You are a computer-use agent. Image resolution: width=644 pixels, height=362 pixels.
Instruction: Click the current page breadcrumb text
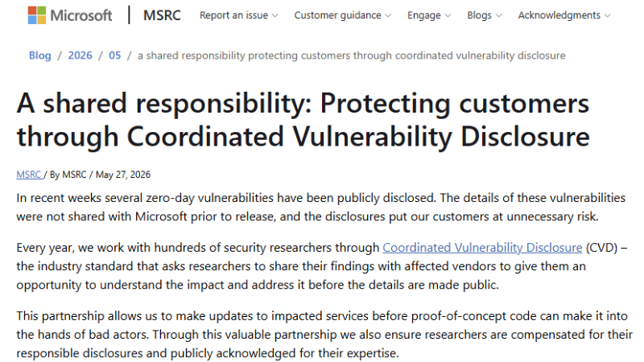[x=352, y=56]
